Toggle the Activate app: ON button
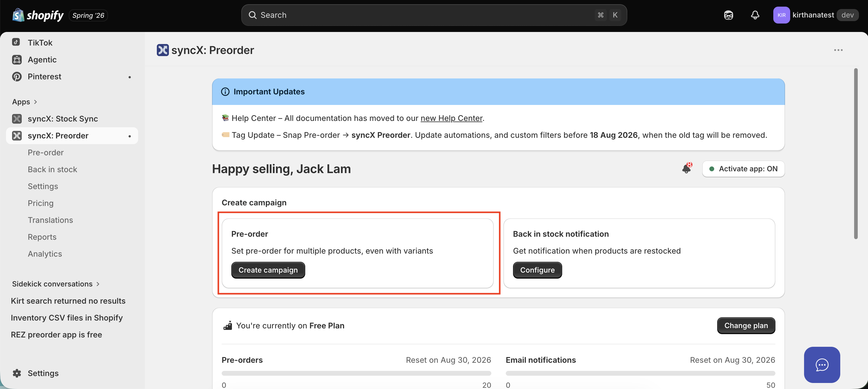The width and height of the screenshot is (868, 389). (743, 169)
